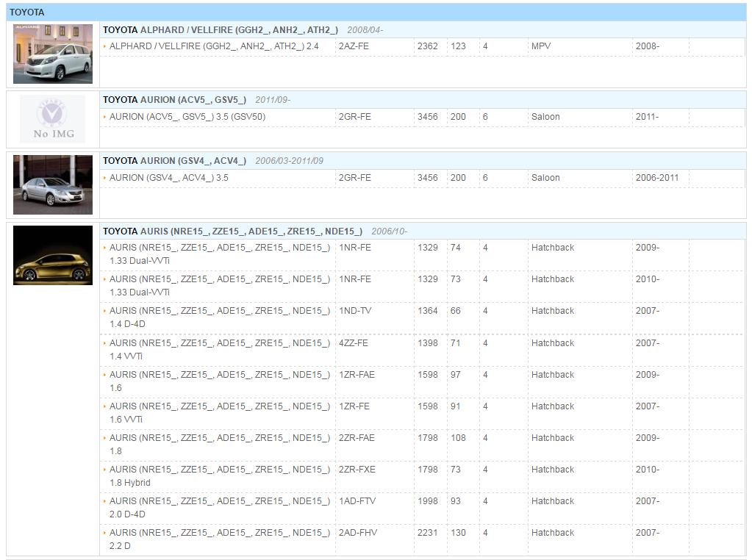Viewport: 752px width, 560px height.
Task: Select the Auris 1.8 2ZR-FAE model link
Action: (220, 445)
